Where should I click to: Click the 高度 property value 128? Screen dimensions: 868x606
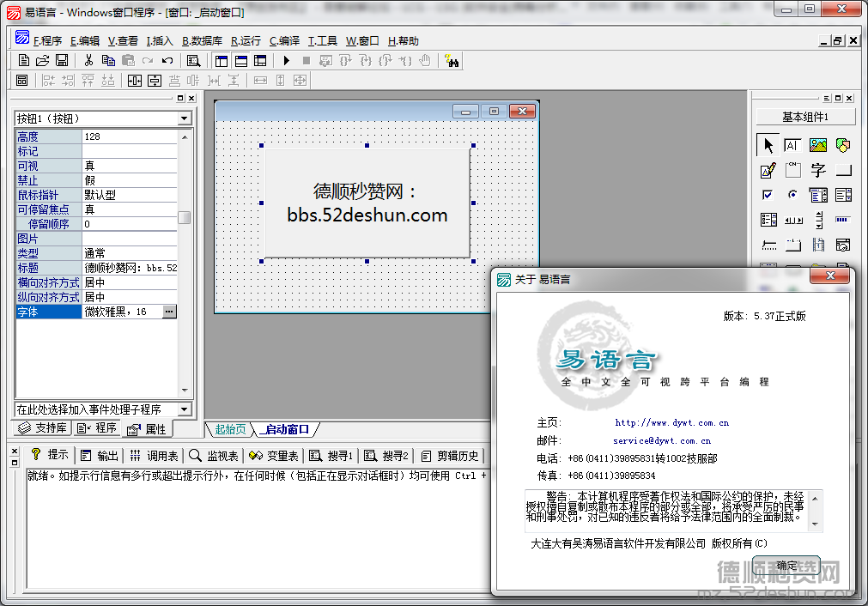tap(130, 136)
